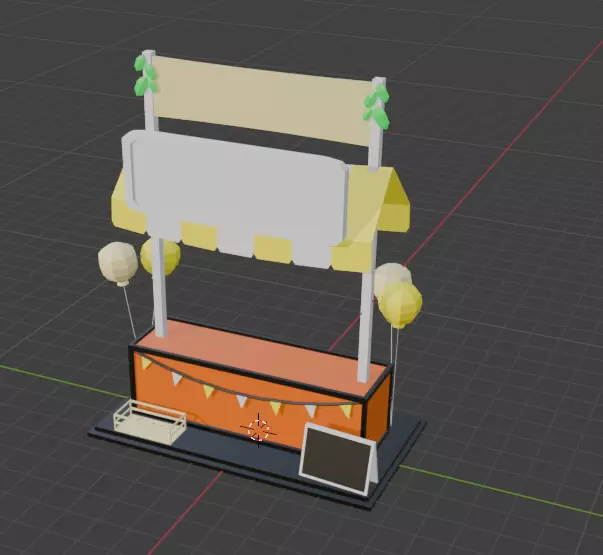Select the beige top banner between poles

click(262, 101)
